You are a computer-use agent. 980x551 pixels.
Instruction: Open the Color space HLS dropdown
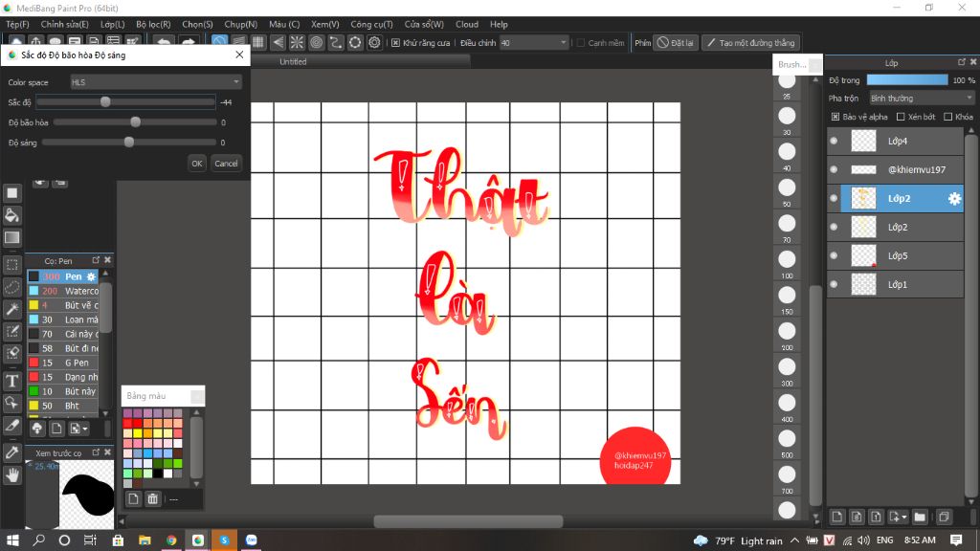(155, 82)
